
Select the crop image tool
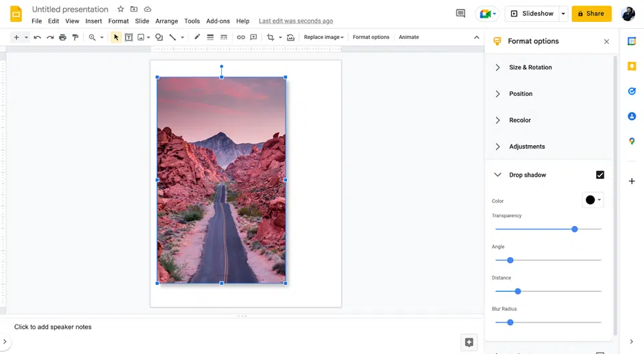(271, 38)
